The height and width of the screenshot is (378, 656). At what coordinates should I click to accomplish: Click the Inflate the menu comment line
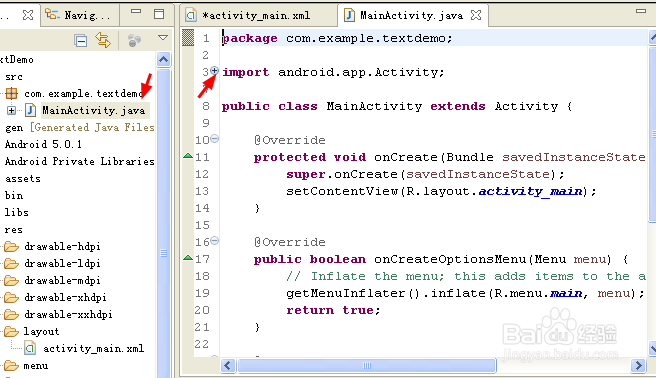pyautogui.click(x=466, y=276)
